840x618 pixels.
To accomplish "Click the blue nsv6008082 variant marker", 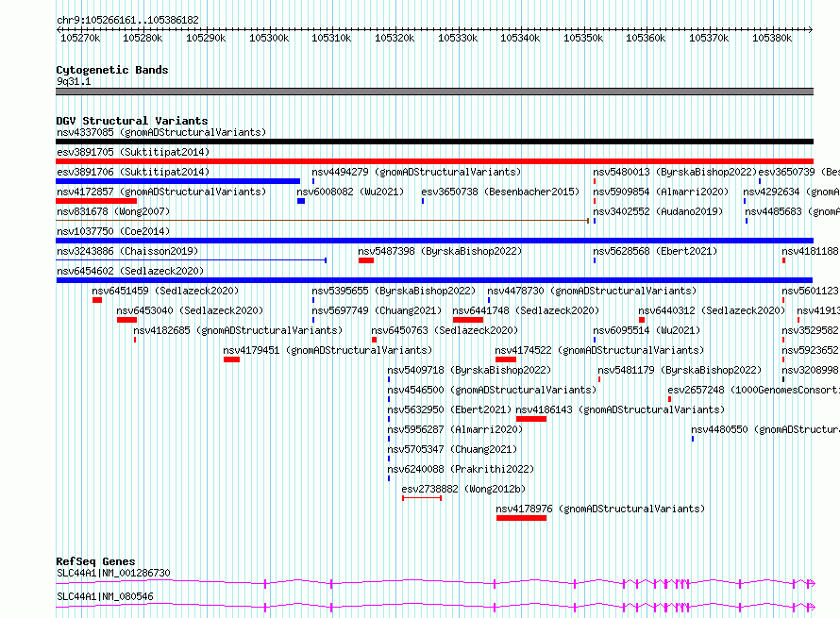I will tap(301, 201).
